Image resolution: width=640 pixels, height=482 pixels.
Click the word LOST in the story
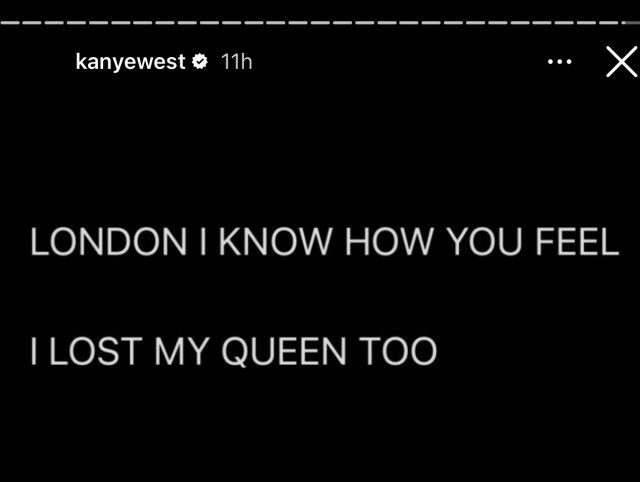(x=94, y=351)
